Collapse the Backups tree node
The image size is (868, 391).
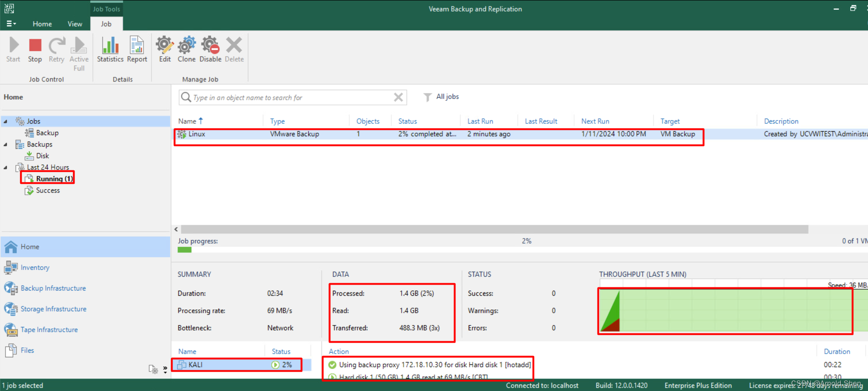click(6, 144)
